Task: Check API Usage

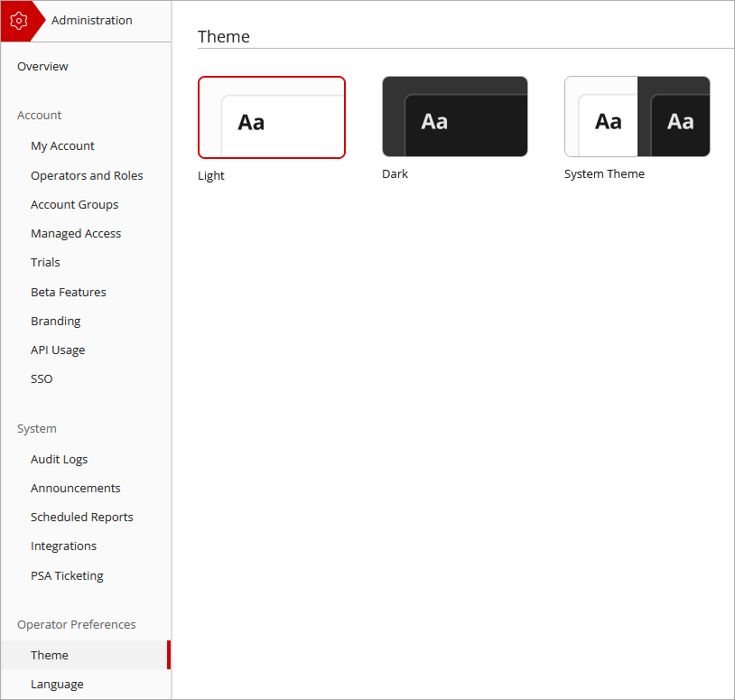Action: coord(58,350)
